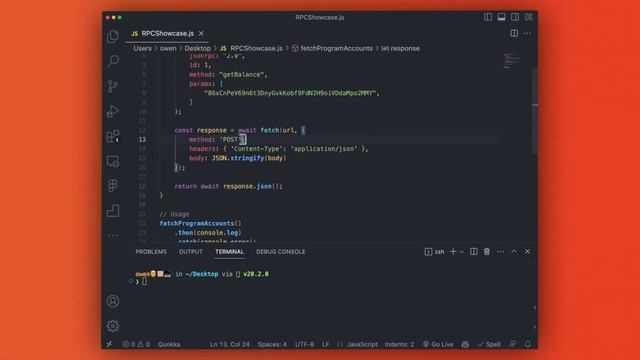Toggle Spell checker in status bar
The height and width of the screenshot is (360, 640).
click(x=489, y=344)
